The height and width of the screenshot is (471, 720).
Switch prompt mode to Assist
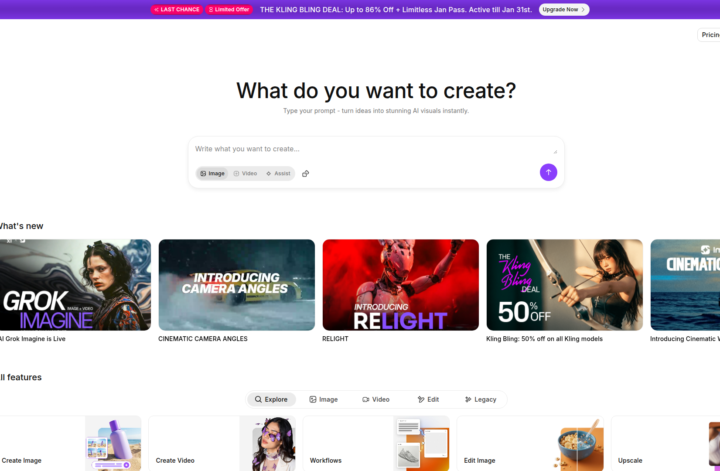(x=278, y=174)
